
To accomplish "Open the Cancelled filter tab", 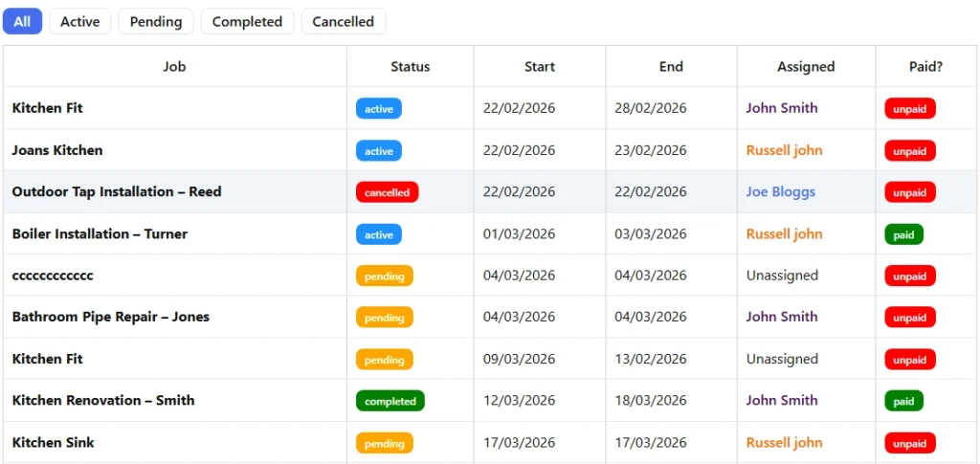I will [343, 21].
